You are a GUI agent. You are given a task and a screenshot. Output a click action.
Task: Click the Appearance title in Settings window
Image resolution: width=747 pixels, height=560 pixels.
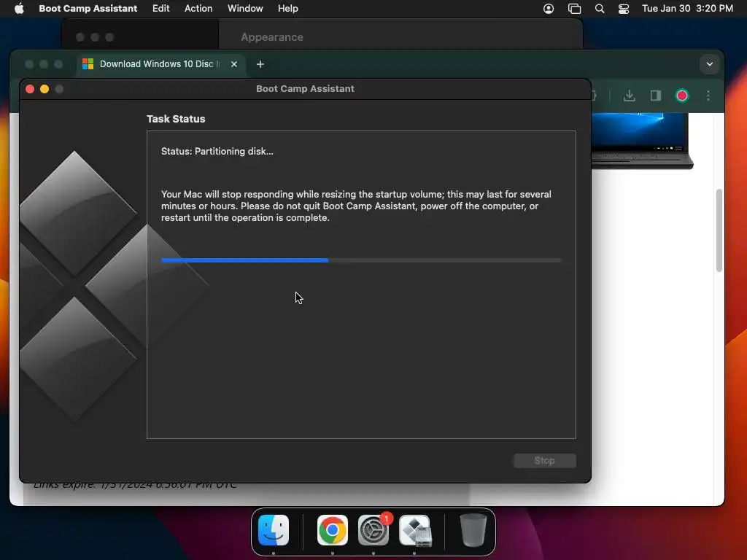pyautogui.click(x=272, y=37)
